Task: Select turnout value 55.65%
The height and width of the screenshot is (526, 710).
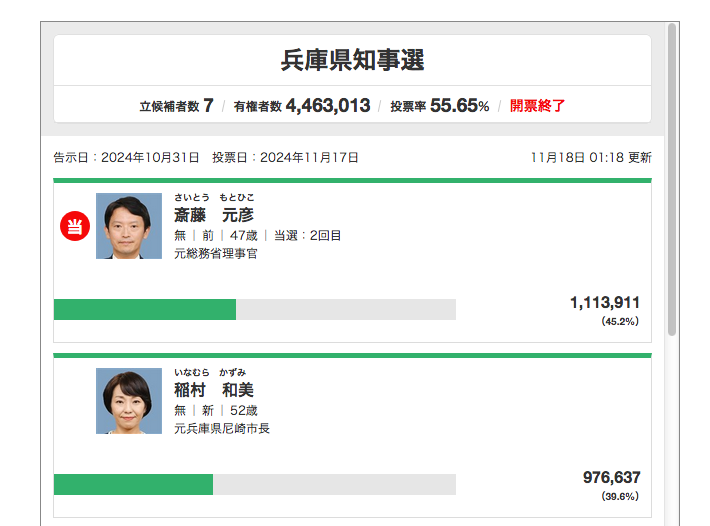Action: tap(460, 105)
